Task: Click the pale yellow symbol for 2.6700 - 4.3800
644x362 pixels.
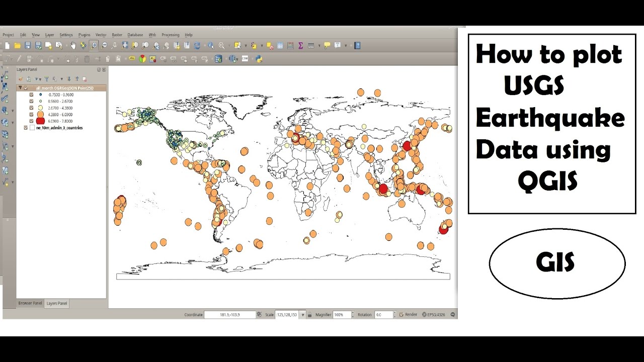Action: click(41, 108)
